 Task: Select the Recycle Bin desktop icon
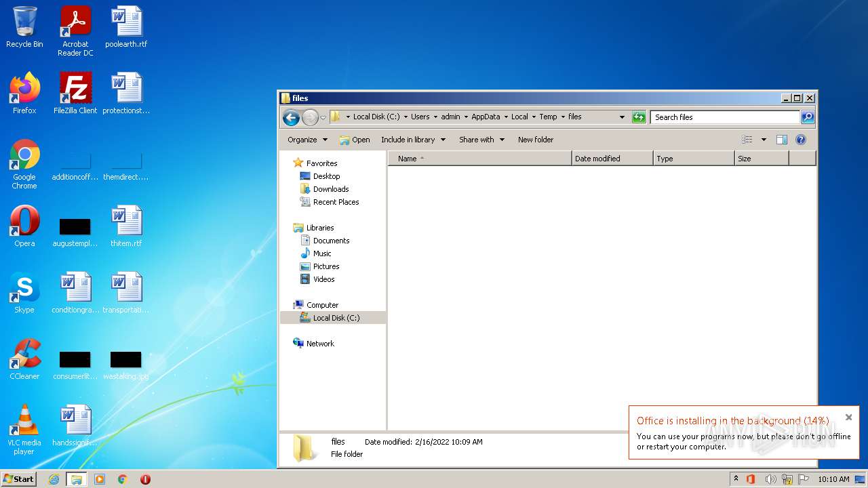[24, 27]
